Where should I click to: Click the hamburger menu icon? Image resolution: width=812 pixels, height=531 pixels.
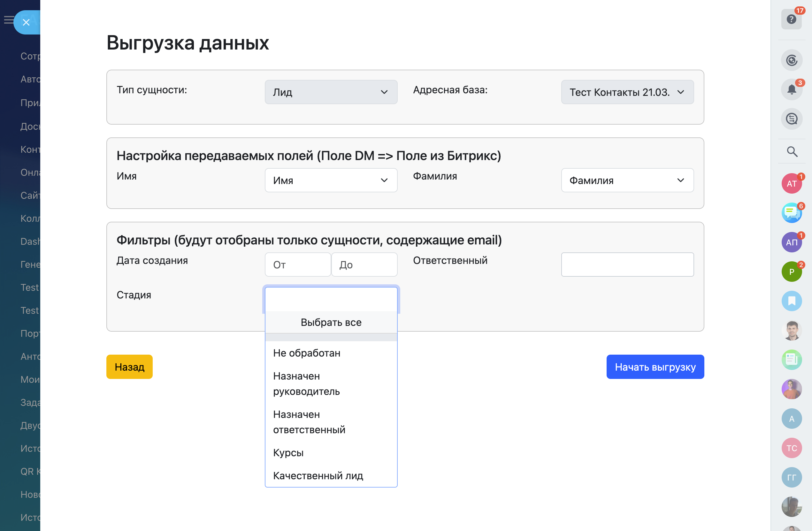pos(8,20)
